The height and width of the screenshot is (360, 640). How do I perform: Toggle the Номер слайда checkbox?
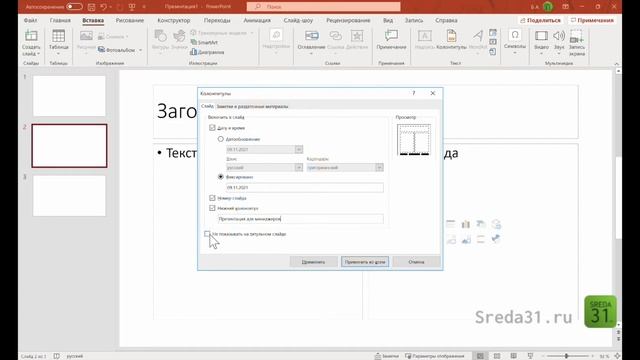[212, 198]
